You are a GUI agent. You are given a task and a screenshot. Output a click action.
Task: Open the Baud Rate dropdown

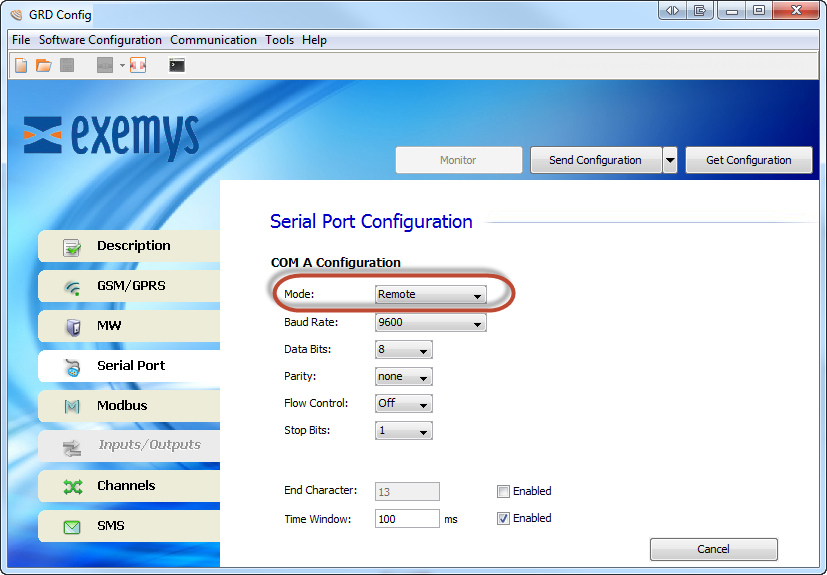(430, 323)
